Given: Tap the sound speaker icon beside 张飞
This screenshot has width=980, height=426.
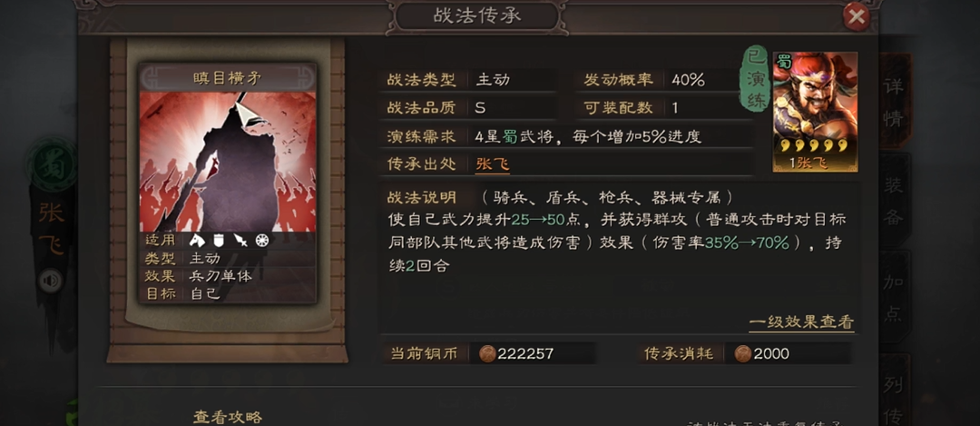Looking at the screenshot, I should (x=51, y=281).
